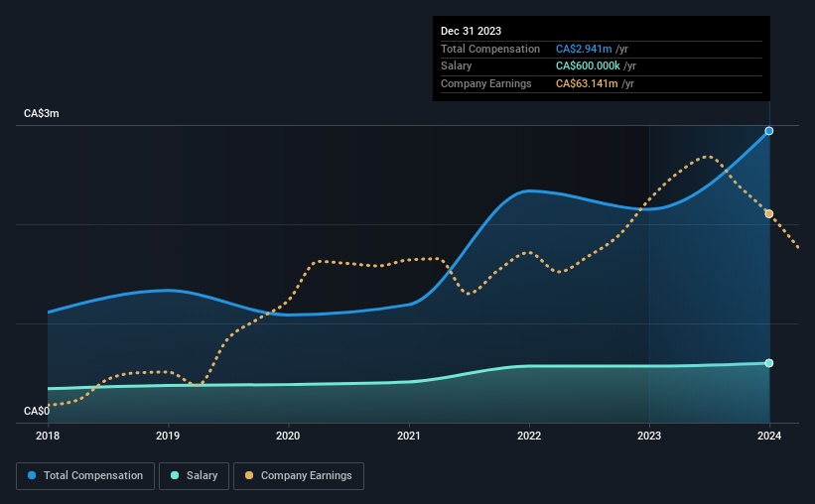The width and height of the screenshot is (815, 504).
Task: Click the CA$0 y-axis label
Action: (x=37, y=411)
